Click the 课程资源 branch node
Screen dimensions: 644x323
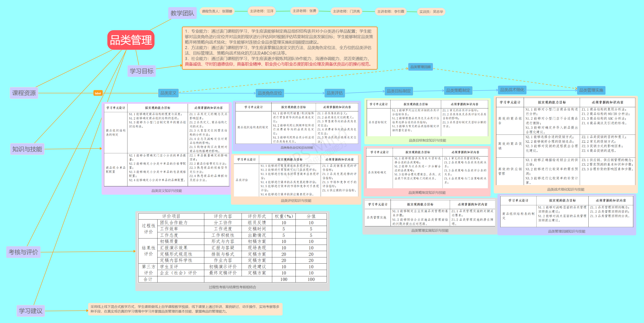point(24,93)
